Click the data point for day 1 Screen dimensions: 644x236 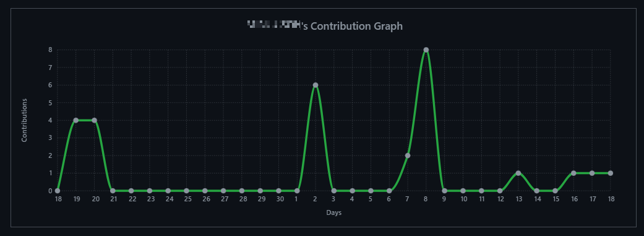298,191
